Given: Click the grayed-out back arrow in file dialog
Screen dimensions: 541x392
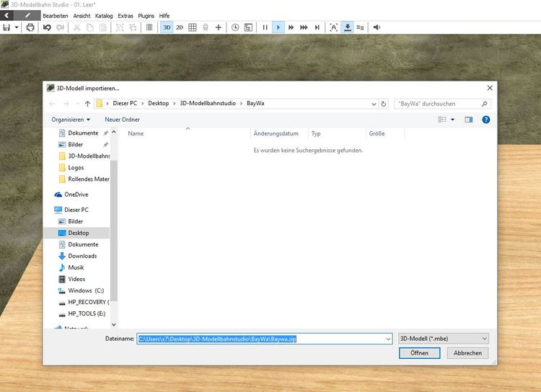Looking at the screenshot, I should 52,104.
